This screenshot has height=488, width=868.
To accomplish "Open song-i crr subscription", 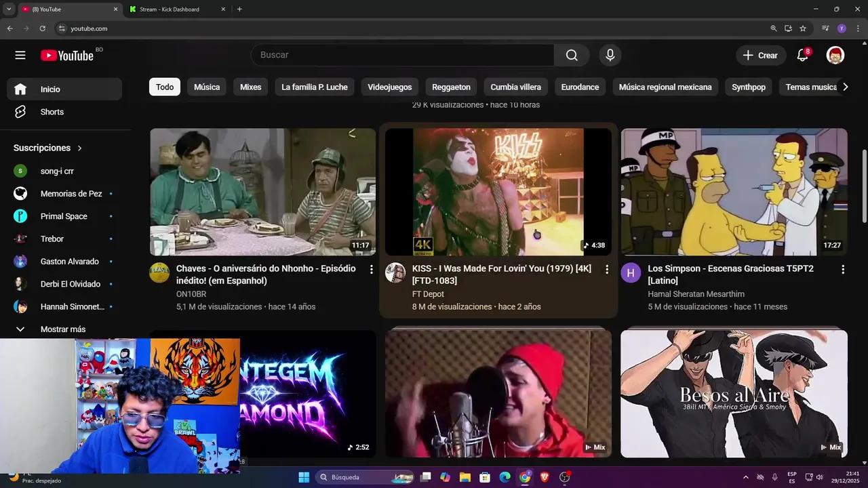I will pos(64,171).
